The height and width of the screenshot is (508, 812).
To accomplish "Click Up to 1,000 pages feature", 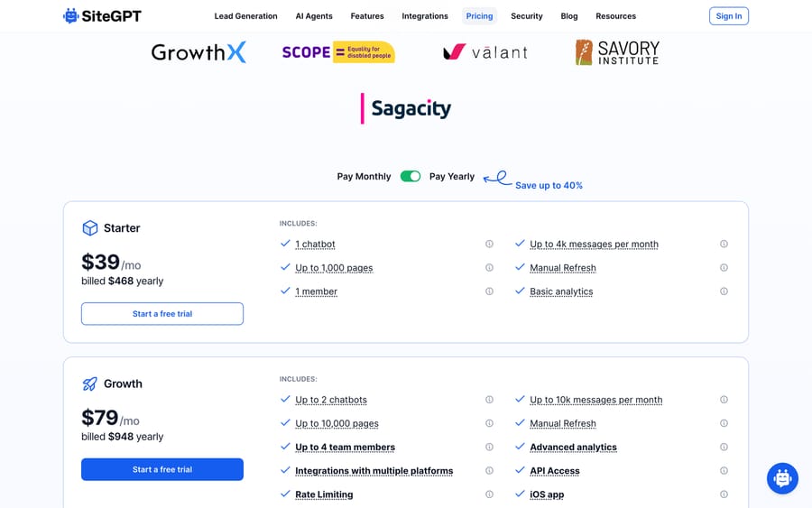I will pyautogui.click(x=334, y=268).
